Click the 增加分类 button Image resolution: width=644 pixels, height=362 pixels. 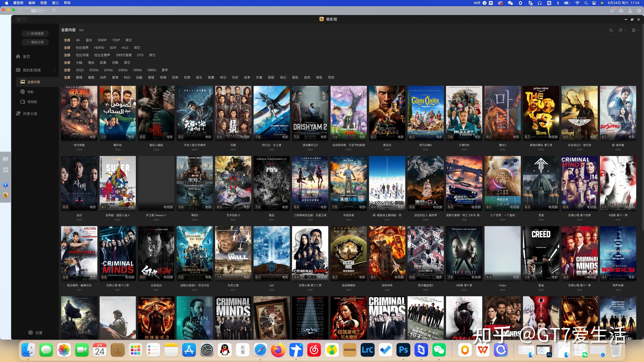35,42
